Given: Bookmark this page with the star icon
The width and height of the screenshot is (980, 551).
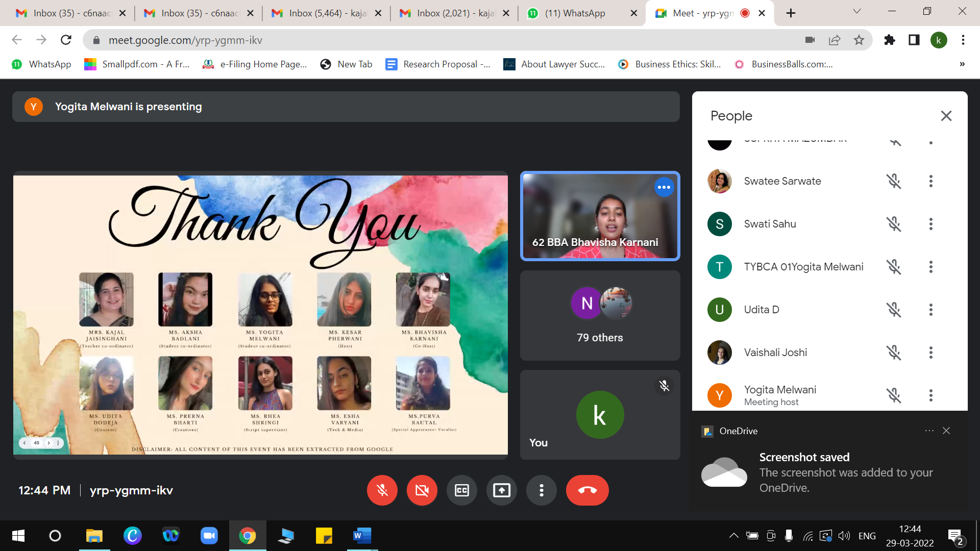Looking at the screenshot, I should (859, 40).
